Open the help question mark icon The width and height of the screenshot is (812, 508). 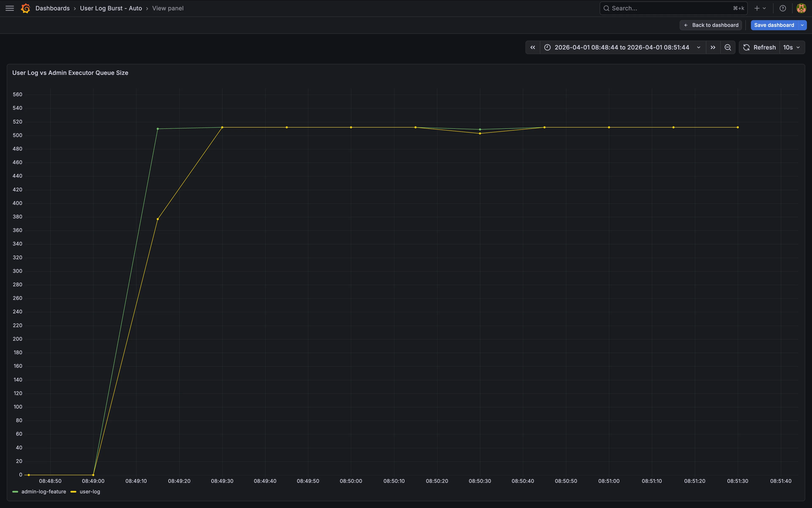[782, 8]
